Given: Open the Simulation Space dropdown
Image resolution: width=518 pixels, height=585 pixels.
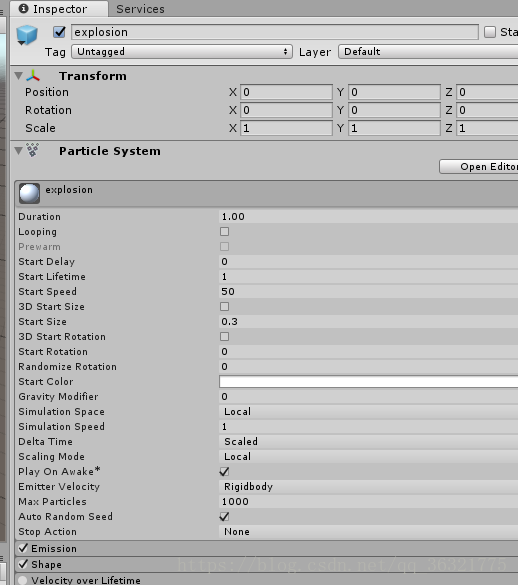Looking at the screenshot, I should click(x=368, y=412).
